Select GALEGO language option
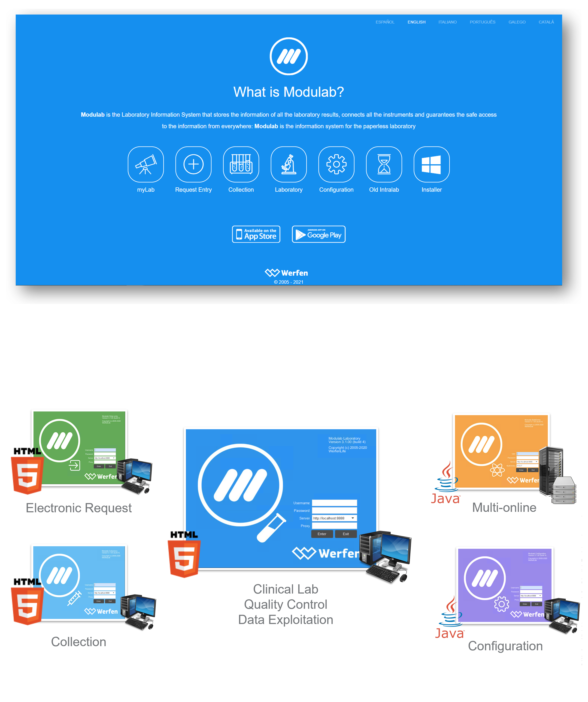This screenshot has width=588, height=702. (x=516, y=22)
